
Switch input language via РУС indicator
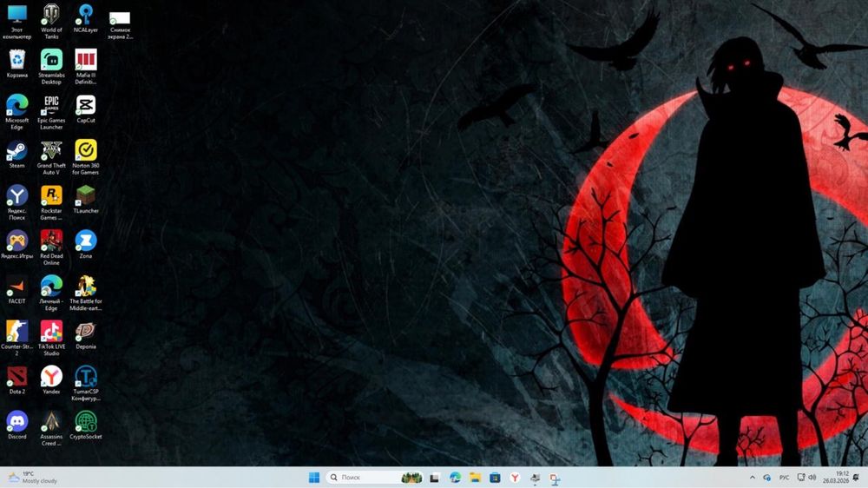[784, 478]
